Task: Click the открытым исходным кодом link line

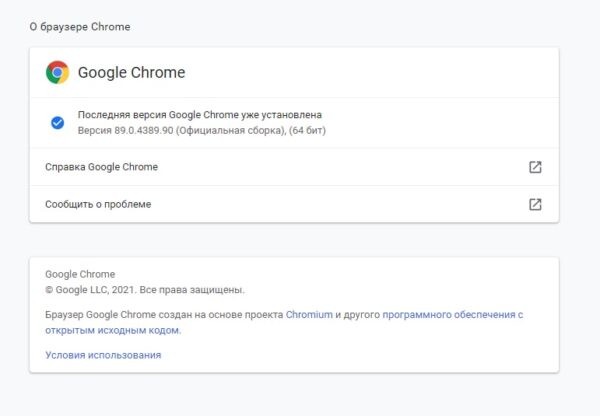Action: (113, 330)
